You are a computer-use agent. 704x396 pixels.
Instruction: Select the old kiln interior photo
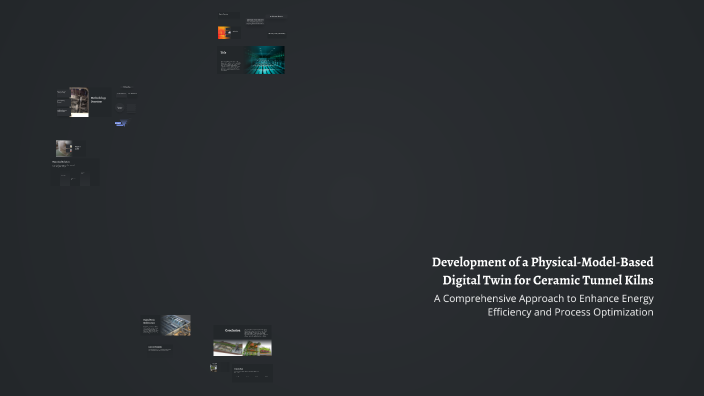click(79, 102)
